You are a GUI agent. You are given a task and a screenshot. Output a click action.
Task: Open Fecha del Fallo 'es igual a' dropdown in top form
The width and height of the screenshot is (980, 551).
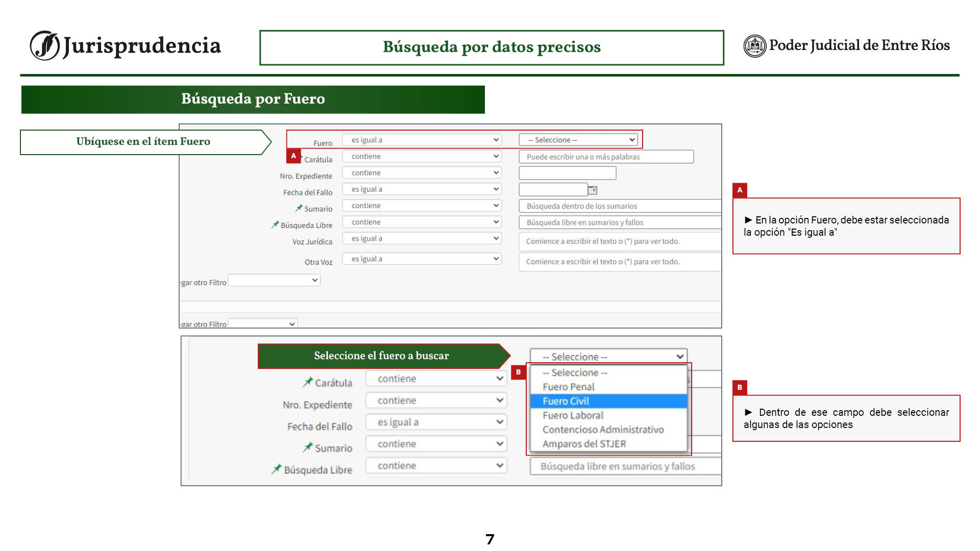[422, 189]
